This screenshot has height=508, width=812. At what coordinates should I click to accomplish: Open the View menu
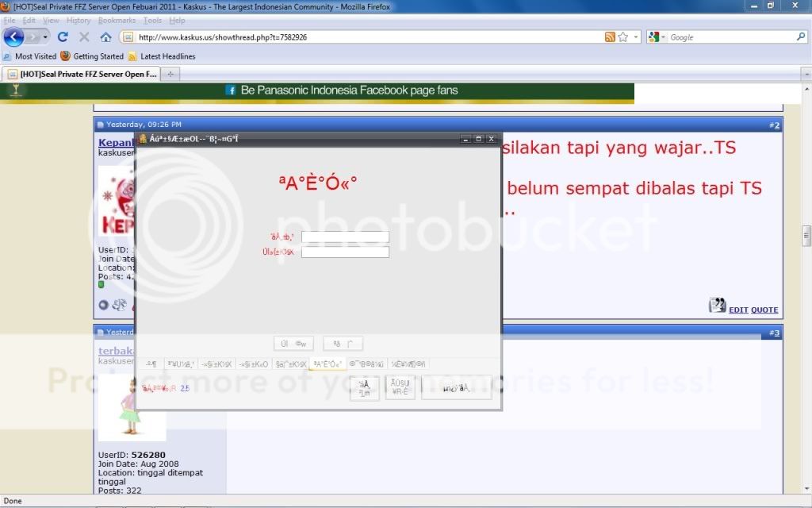pos(51,20)
